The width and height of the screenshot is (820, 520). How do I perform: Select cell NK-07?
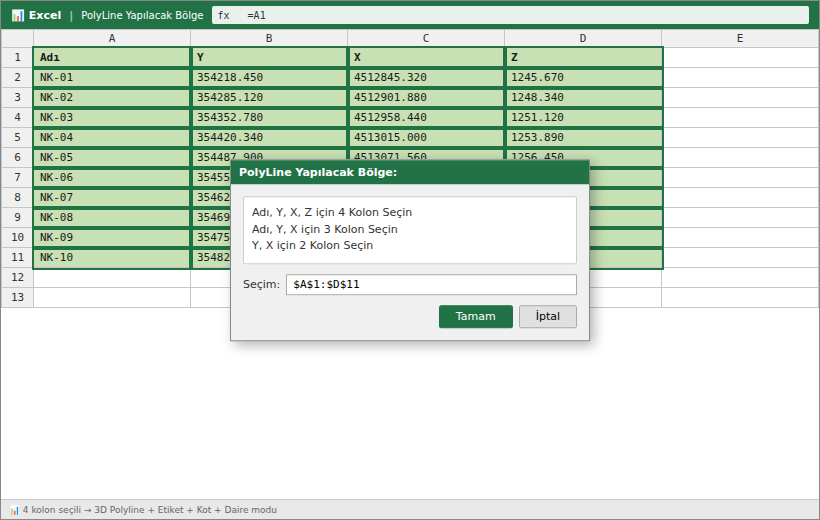(112, 197)
